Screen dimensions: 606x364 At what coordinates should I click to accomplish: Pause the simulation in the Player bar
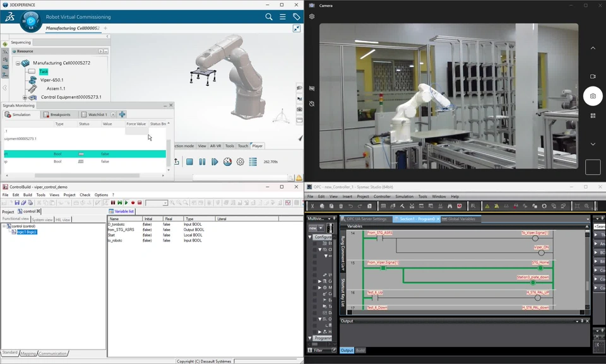coord(202,161)
